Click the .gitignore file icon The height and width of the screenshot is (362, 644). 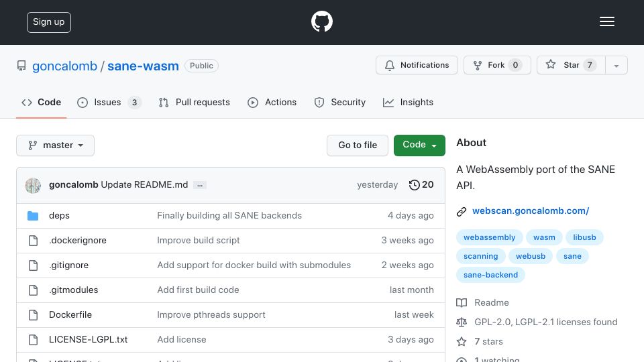[x=33, y=265]
